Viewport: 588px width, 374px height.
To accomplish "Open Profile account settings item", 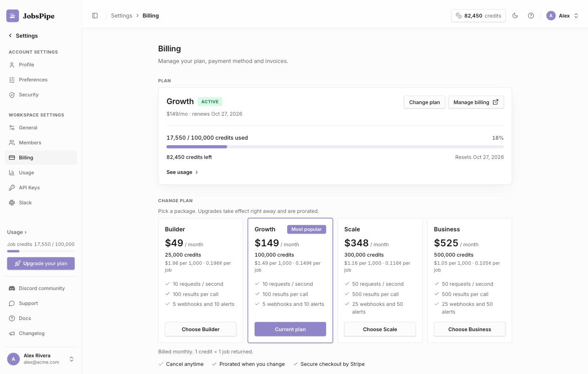I will pyautogui.click(x=41, y=65).
